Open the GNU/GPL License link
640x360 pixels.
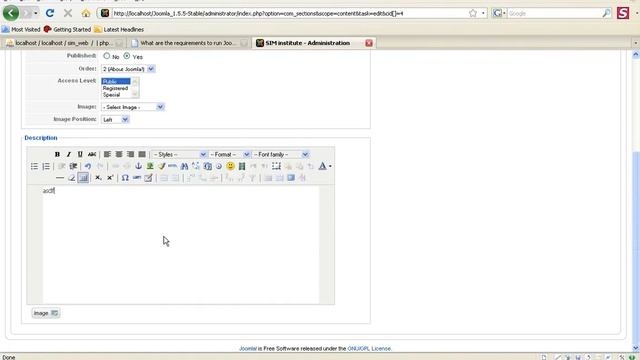tap(369, 349)
